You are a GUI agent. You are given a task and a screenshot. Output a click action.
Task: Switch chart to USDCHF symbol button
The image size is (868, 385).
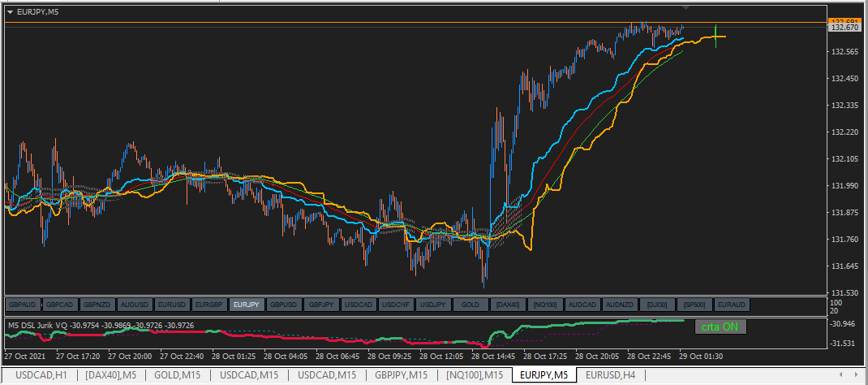click(396, 305)
